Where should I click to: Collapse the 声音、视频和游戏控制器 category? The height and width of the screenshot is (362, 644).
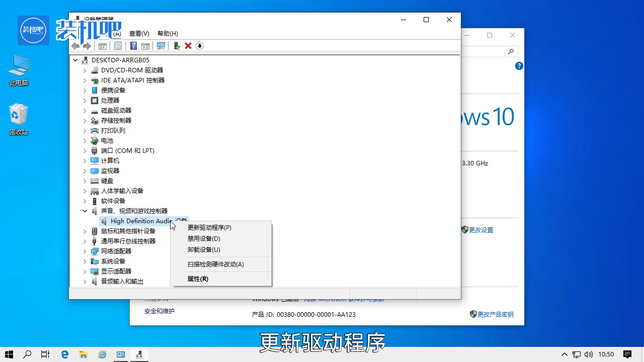(85, 211)
